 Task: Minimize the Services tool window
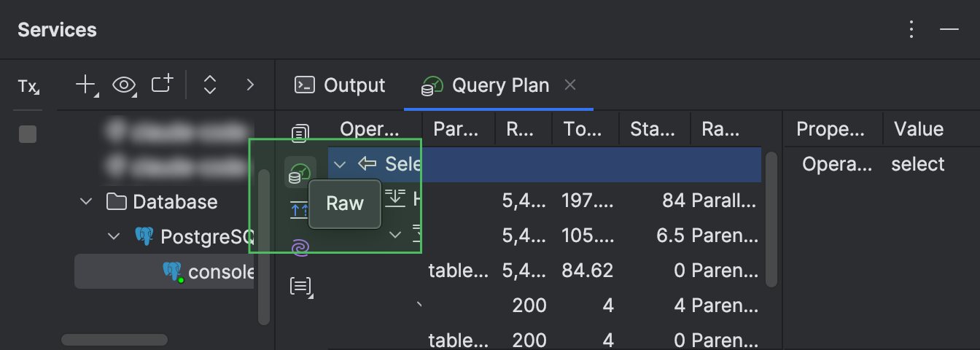[949, 29]
